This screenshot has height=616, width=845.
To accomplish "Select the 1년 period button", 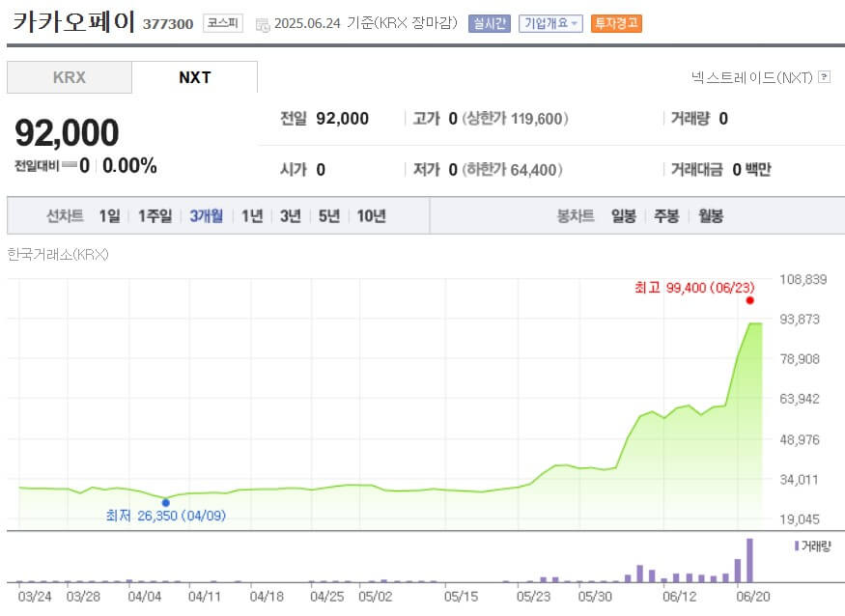I will tap(251, 216).
